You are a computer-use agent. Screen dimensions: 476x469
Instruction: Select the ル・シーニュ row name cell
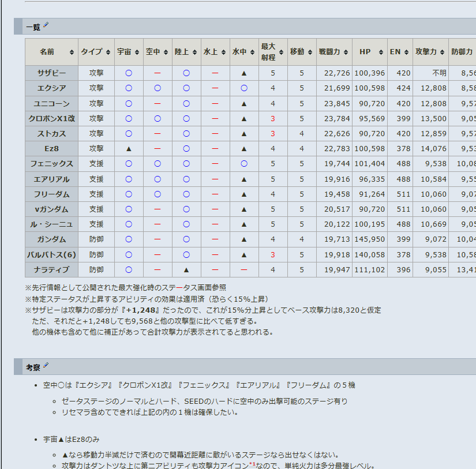pyautogui.click(x=51, y=224)
